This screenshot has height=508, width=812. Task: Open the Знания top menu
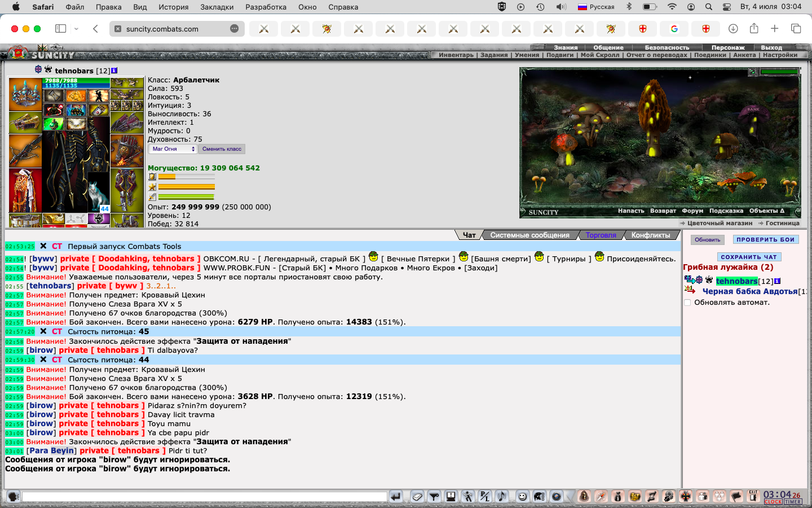[566, 47]
